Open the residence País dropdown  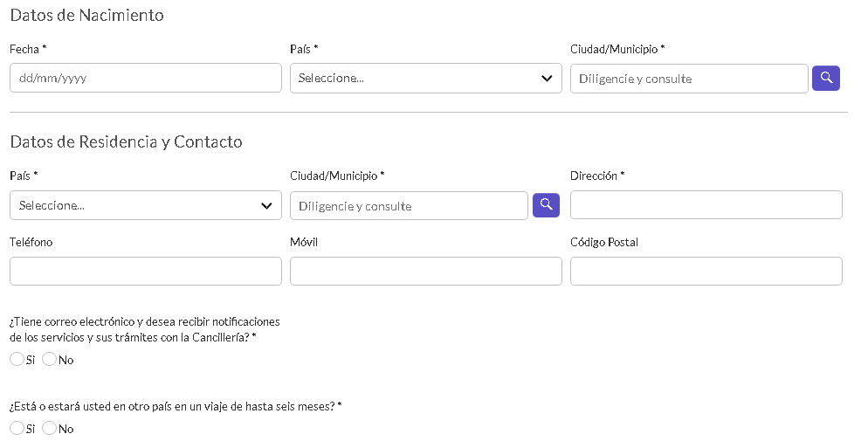[146, 205]
